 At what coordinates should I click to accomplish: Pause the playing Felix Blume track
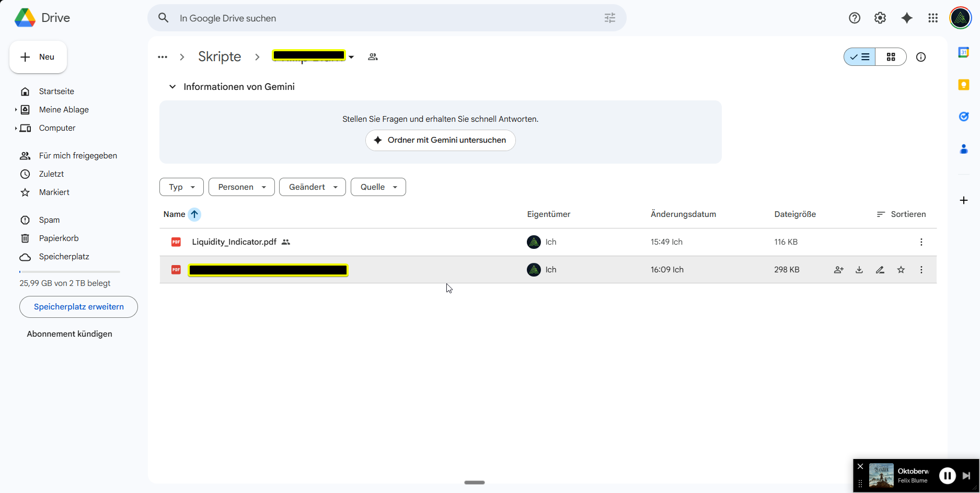947,475
